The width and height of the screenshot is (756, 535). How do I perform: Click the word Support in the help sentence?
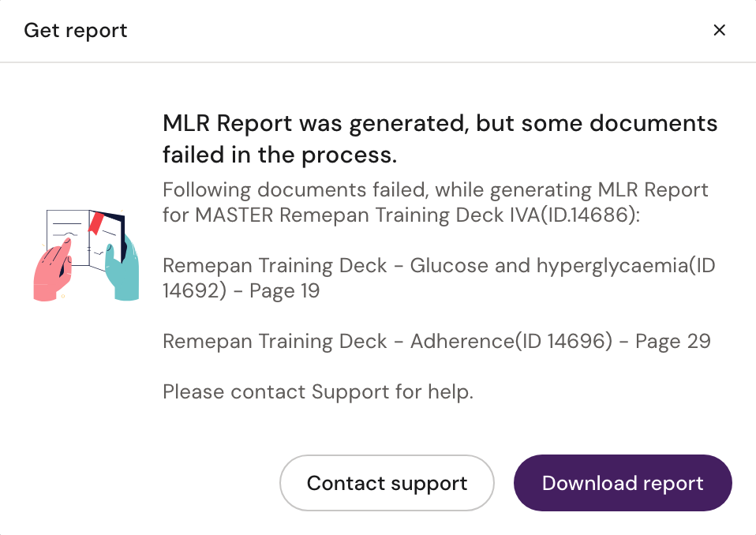[x=350, y=391]
